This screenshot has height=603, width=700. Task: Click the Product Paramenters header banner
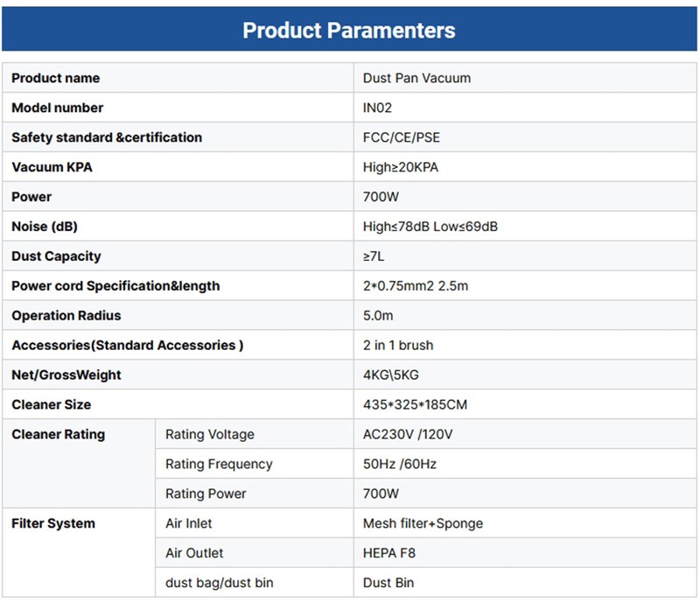coord(349,31)
